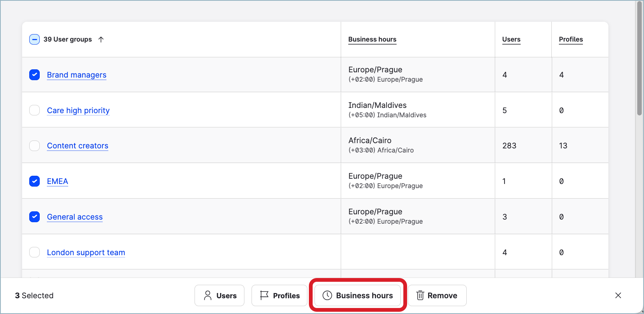Sort by Users column header

pyautogui.click(x=511, y=39)
